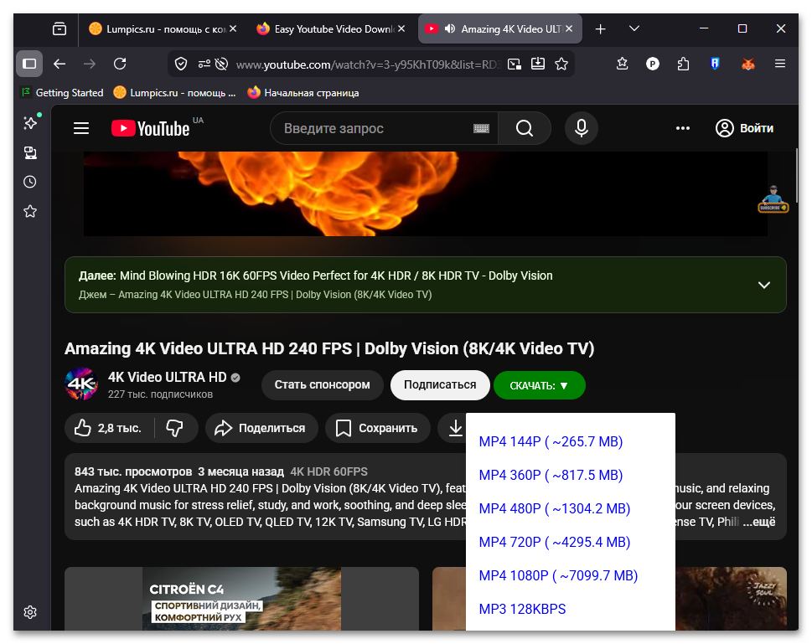Open YouTube settings three-dots menu

click(x=683, y=128)
